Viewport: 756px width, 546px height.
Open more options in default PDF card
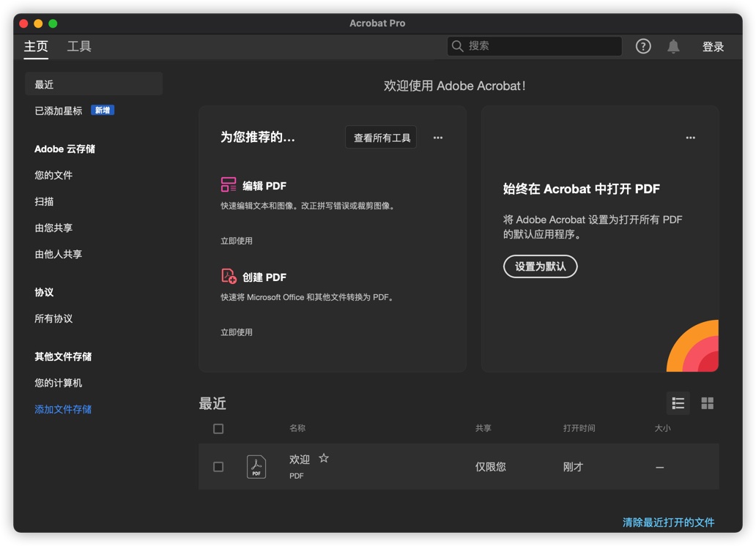[x=690, y=138]
